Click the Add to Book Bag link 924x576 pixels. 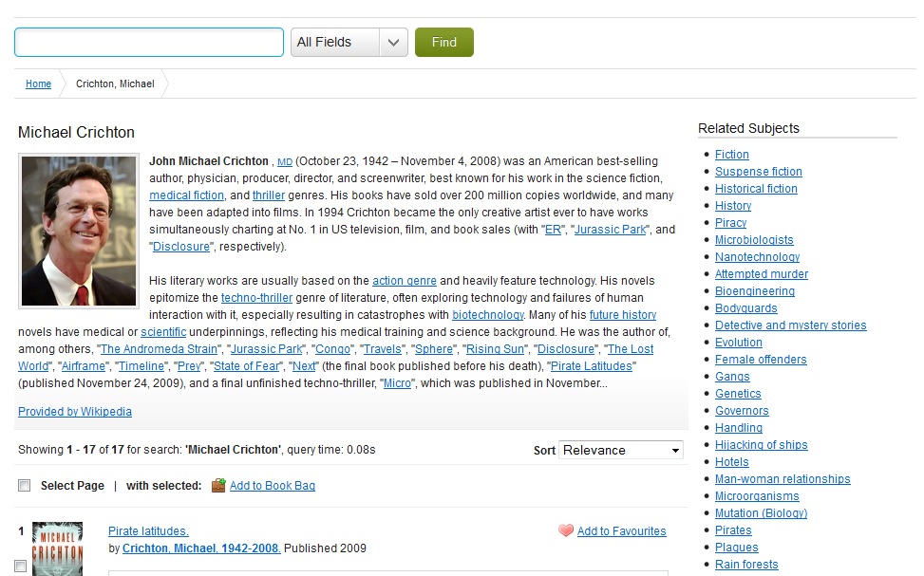(273, 485)
